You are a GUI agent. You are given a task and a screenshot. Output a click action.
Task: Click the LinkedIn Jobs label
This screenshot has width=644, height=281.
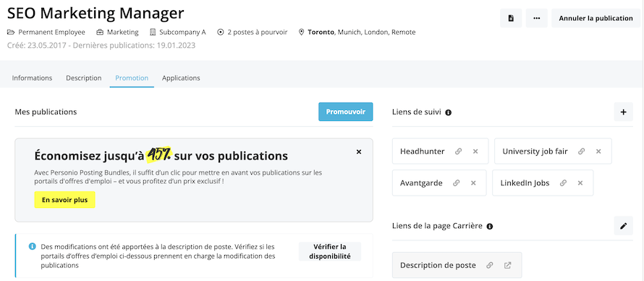point(525,183)
